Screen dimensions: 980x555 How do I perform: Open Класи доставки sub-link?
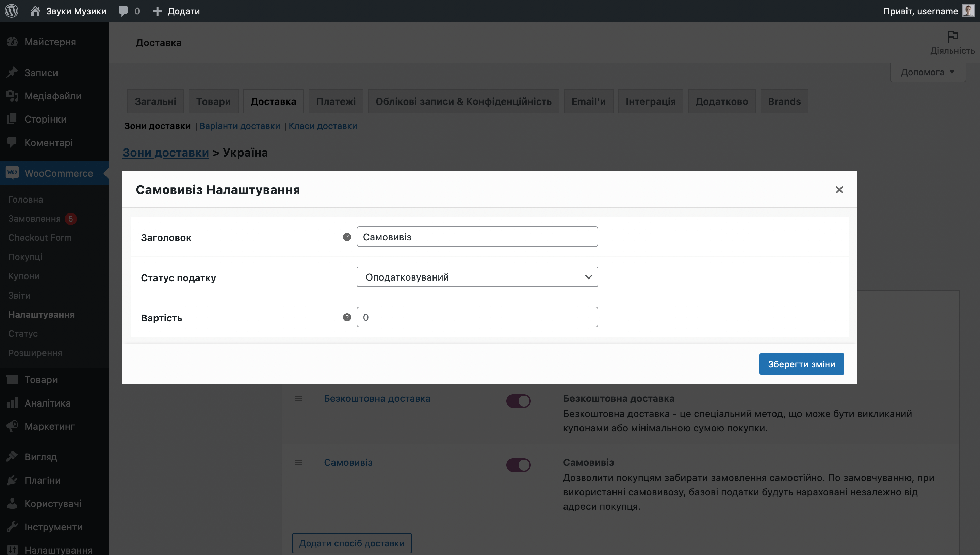point(323,126)
